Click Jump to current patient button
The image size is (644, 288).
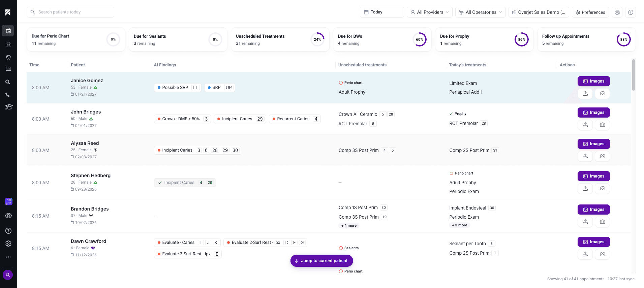click(321, 261)
